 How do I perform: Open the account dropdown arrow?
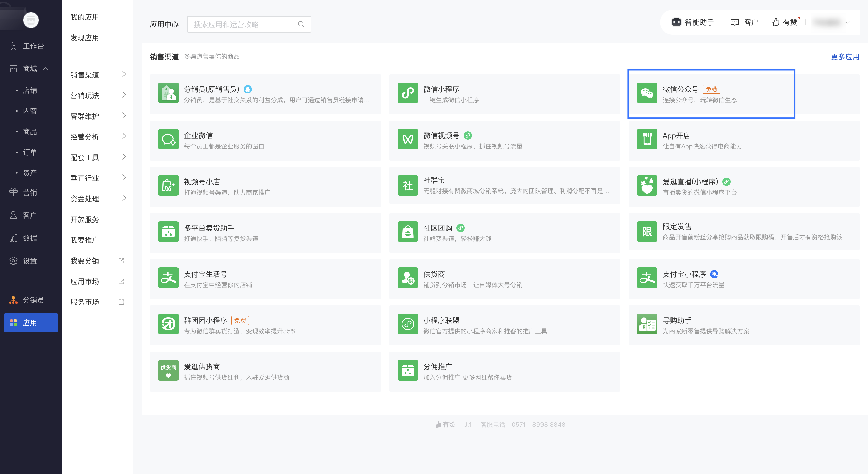click(x=847, y=22)
